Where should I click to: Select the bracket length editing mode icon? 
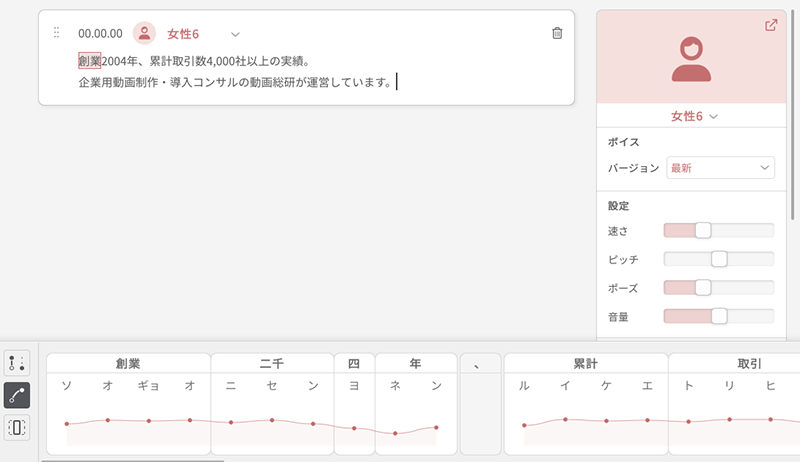pos(17,428)
